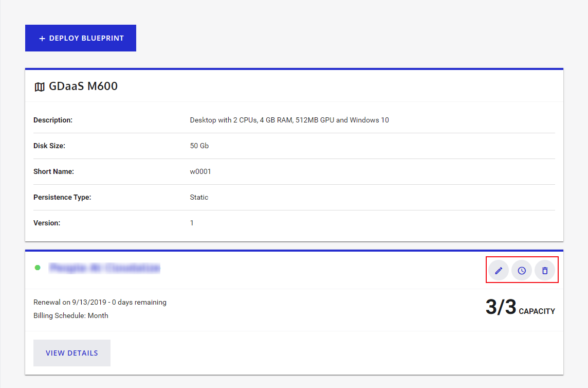
Task: Click the w0001 short name value
Action: (x=200, y=172)
